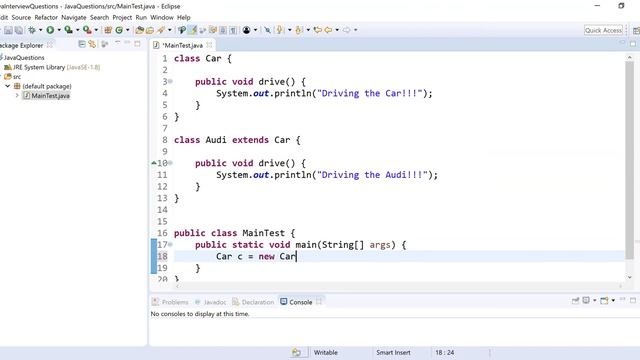Click the Last Edit Location icon

(x=318, y=30)
